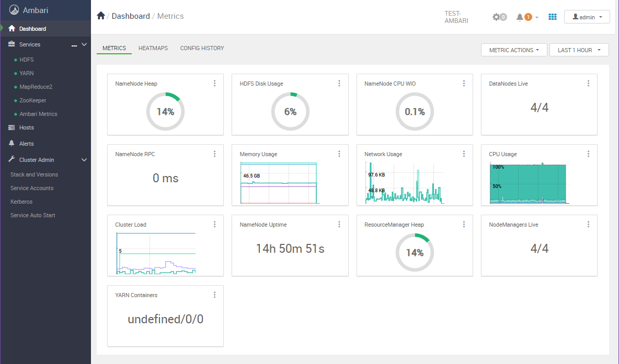
Task: Open the METRIC ACTIONS dropdown
Action: [513, 50]
